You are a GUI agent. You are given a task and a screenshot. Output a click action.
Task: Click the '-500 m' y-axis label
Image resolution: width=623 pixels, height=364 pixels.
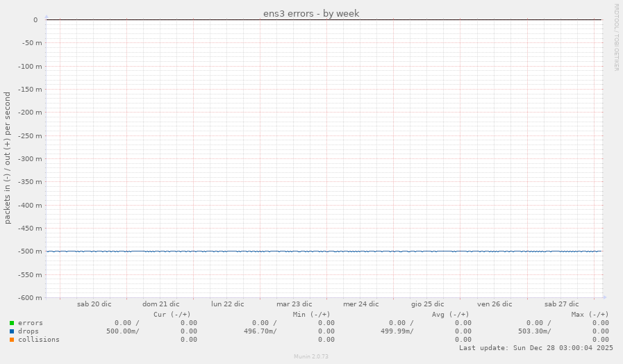coord(30,251)
